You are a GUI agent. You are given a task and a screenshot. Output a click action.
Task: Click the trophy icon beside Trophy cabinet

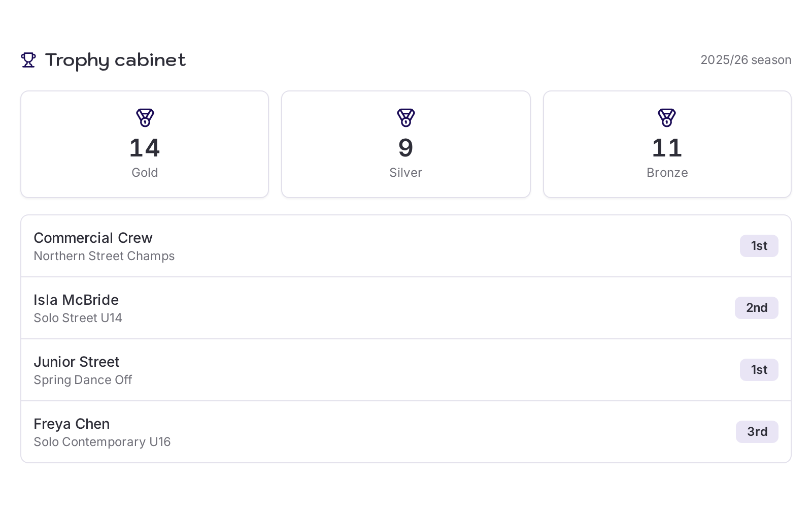coord(28,60)
